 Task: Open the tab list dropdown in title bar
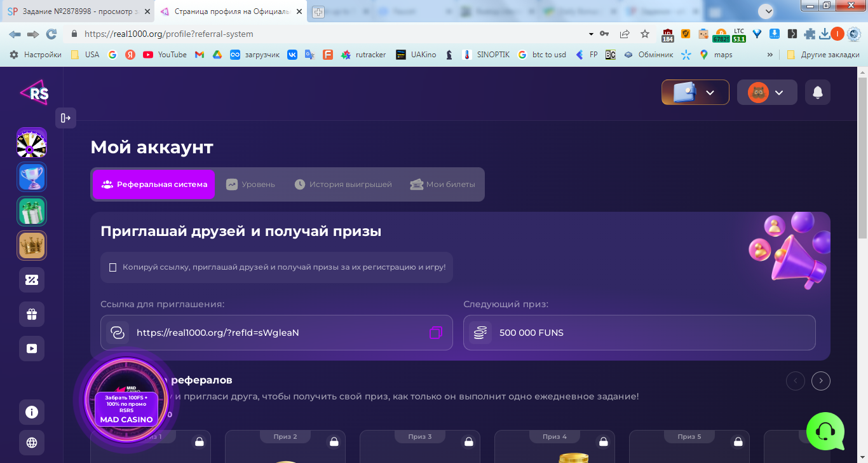pos(766,11)
